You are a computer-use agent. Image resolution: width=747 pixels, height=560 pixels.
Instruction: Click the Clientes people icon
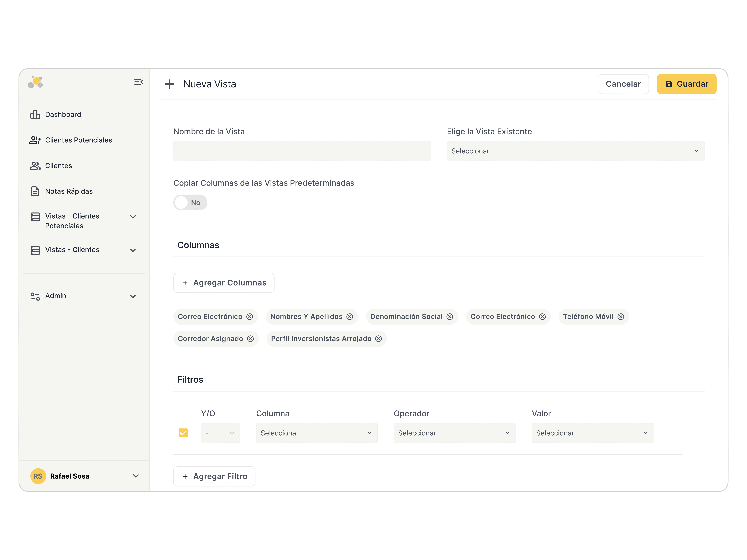pyautogui.click(x=35, y=166)
